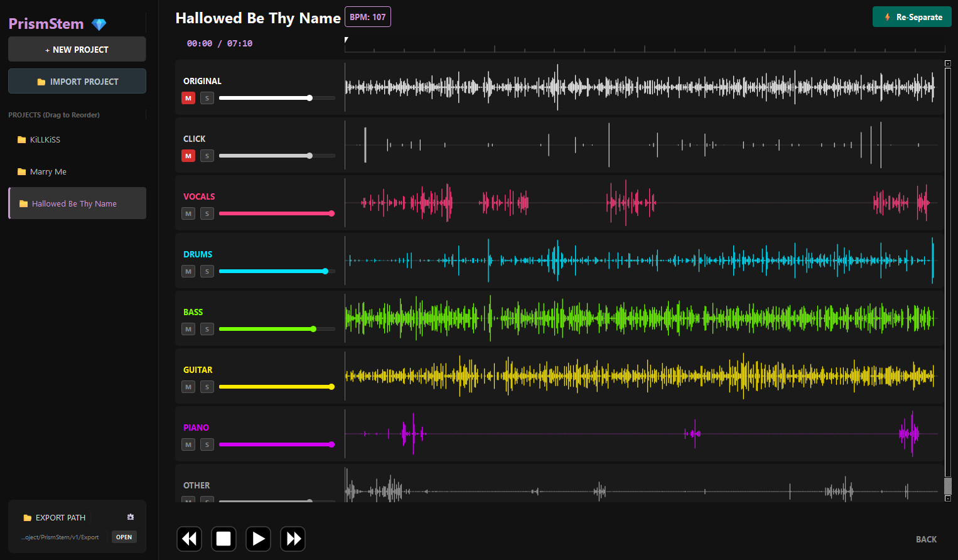958x560 pixels.
Task: Click the BACK link
Action: coord(926,539)
